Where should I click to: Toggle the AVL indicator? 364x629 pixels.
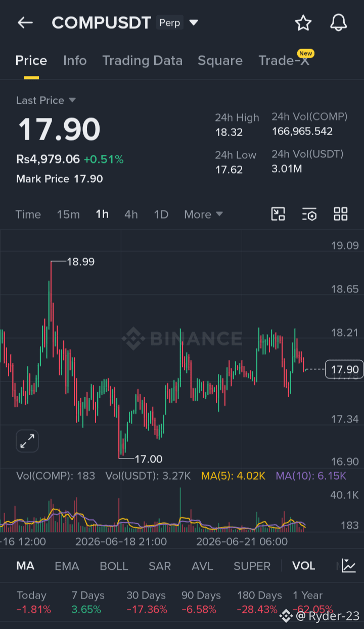202,566
